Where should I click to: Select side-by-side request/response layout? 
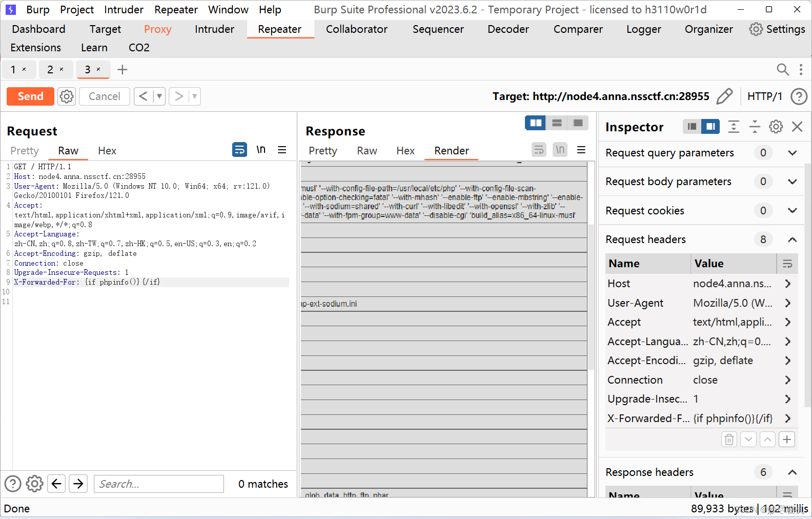536,123
